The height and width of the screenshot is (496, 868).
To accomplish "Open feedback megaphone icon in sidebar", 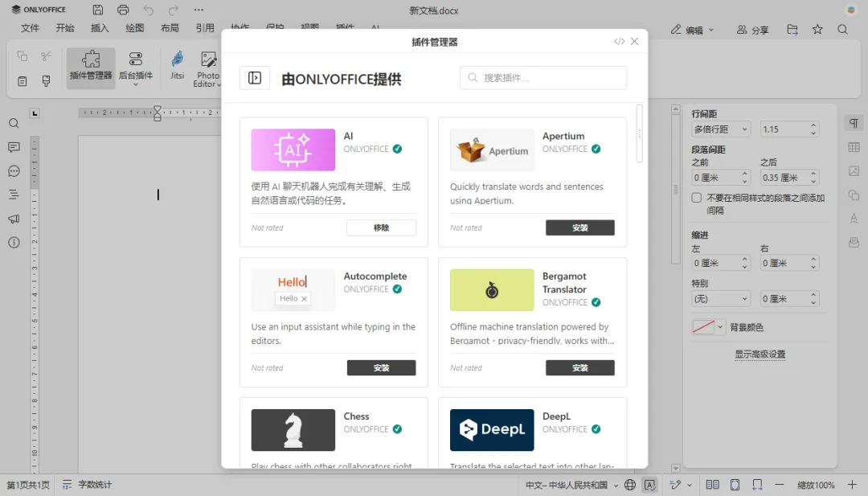I will pos(14,219).
